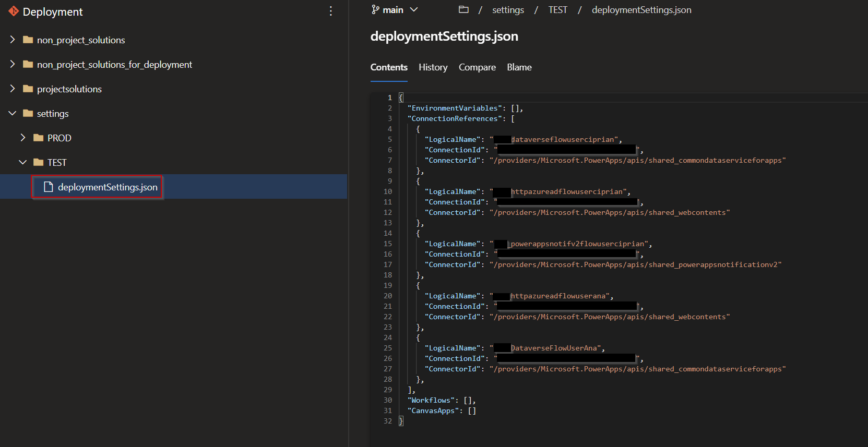The height and width of the screenshot is (447, 868).
Task: Collapse the TEST folder
Action: pos(22,163)
